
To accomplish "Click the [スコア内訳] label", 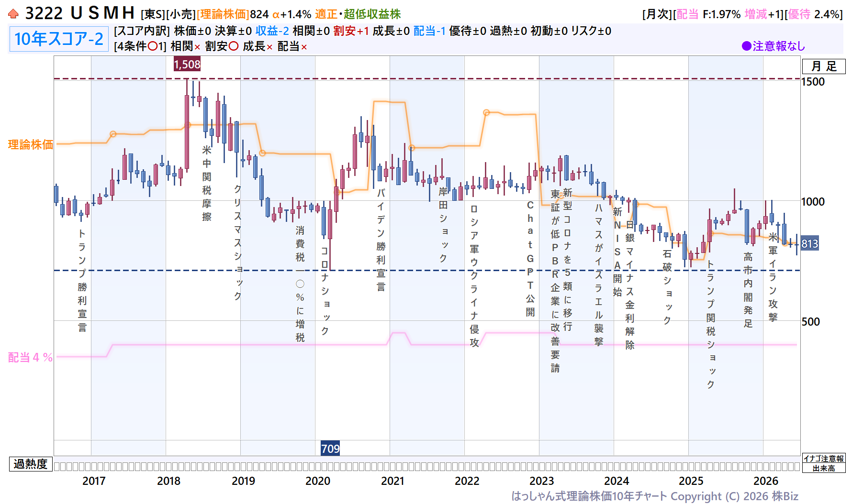I will [x=142, y=31].
